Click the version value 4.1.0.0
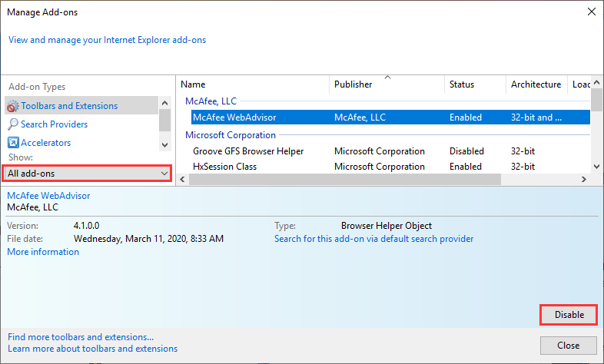 [86, 226]
